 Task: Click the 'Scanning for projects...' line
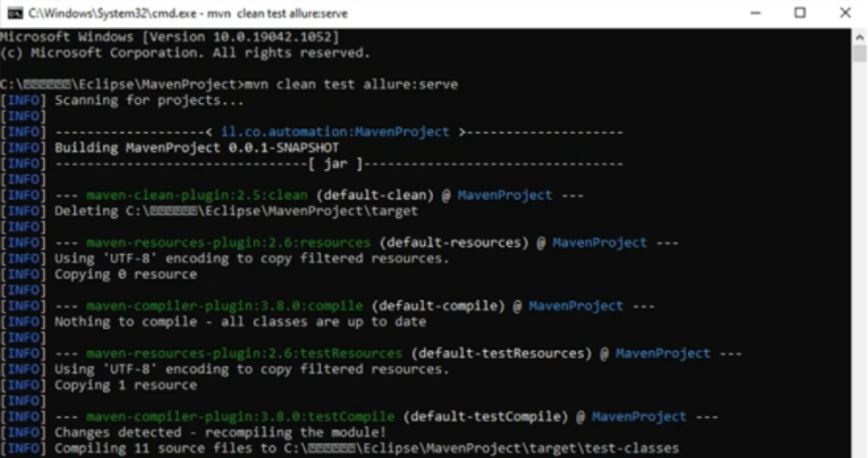click(149, 101)
